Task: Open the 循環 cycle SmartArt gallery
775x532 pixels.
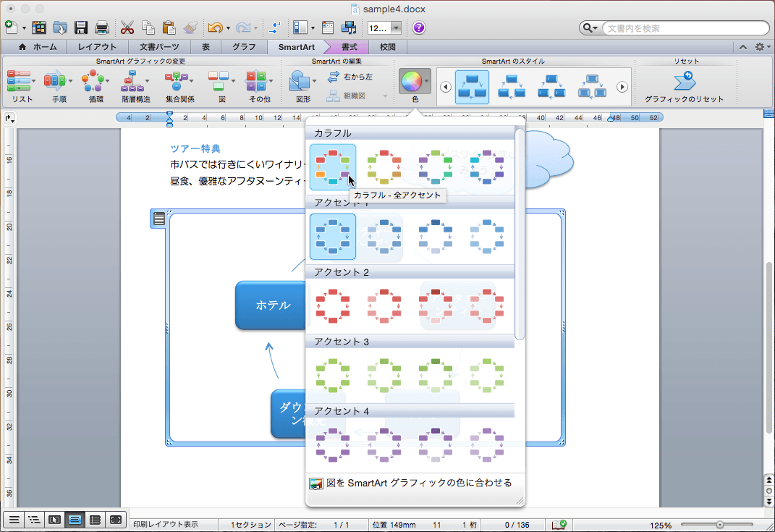Action: coord(96,86)
